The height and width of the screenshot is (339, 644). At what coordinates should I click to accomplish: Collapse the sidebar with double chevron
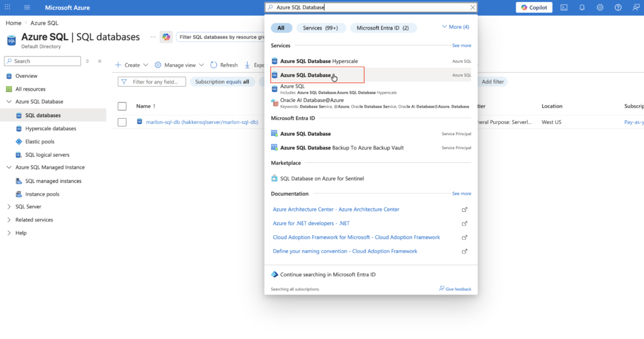(x=100, y=61)
